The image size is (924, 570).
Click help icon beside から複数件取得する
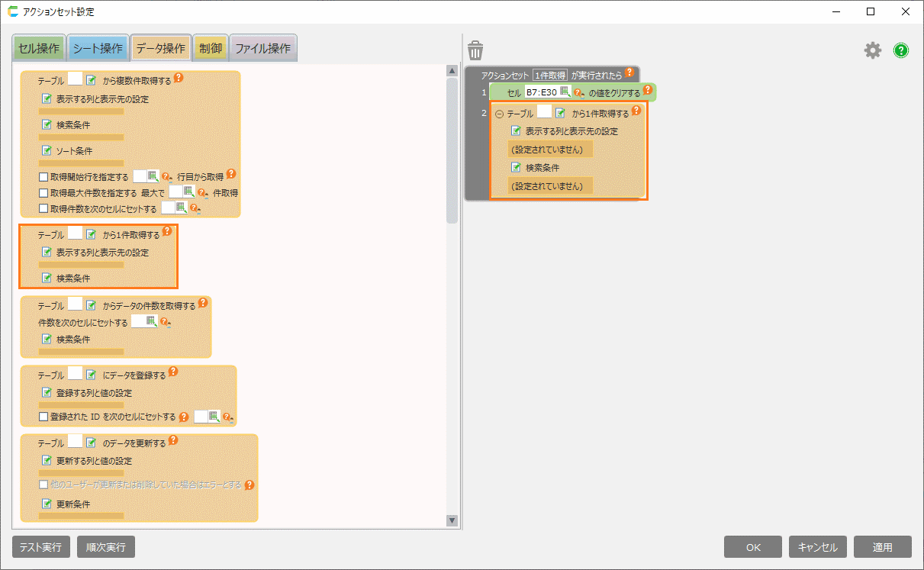tap(179, 78)
